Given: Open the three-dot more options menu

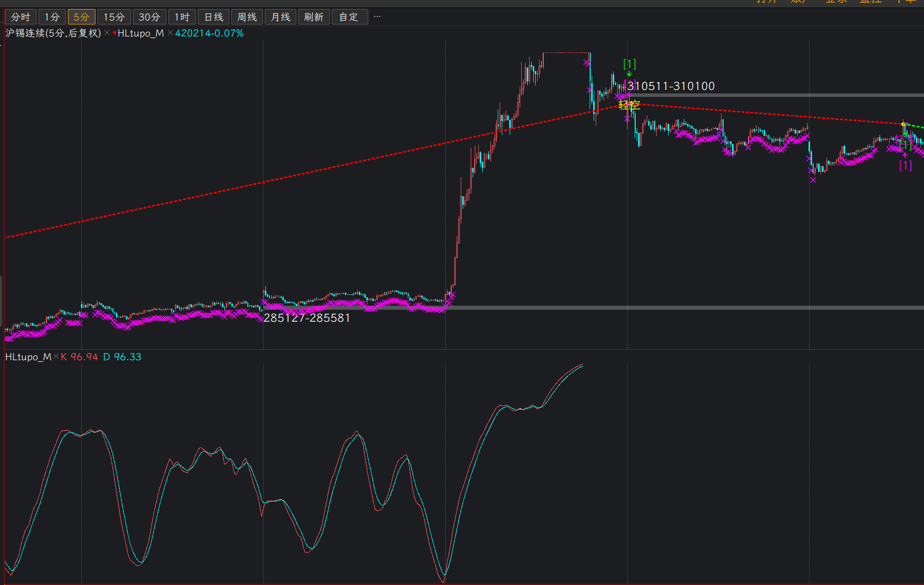Looking at the screenshot, I should (x=377, y=17).
